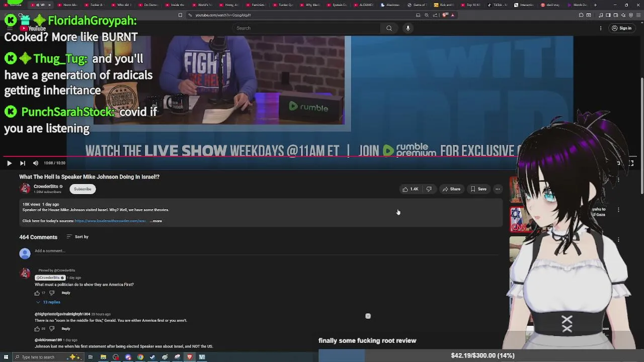Open the Share dialog for the video
The image size is (644, 362).
pos(451,189)
